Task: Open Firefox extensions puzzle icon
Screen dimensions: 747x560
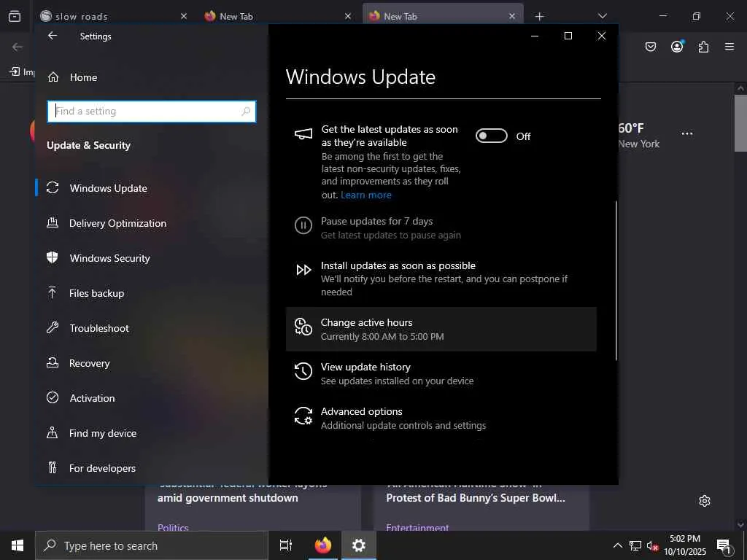Action: [703, 47]
